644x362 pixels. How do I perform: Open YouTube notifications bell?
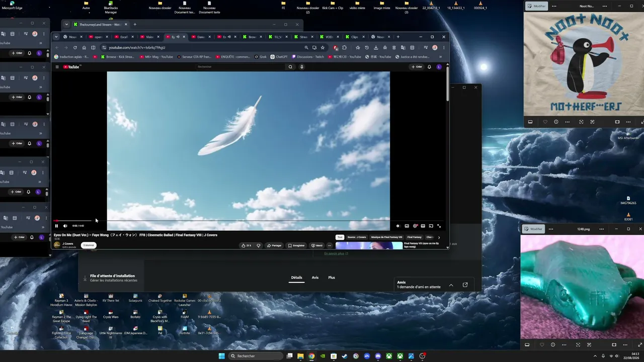(429, 67)
